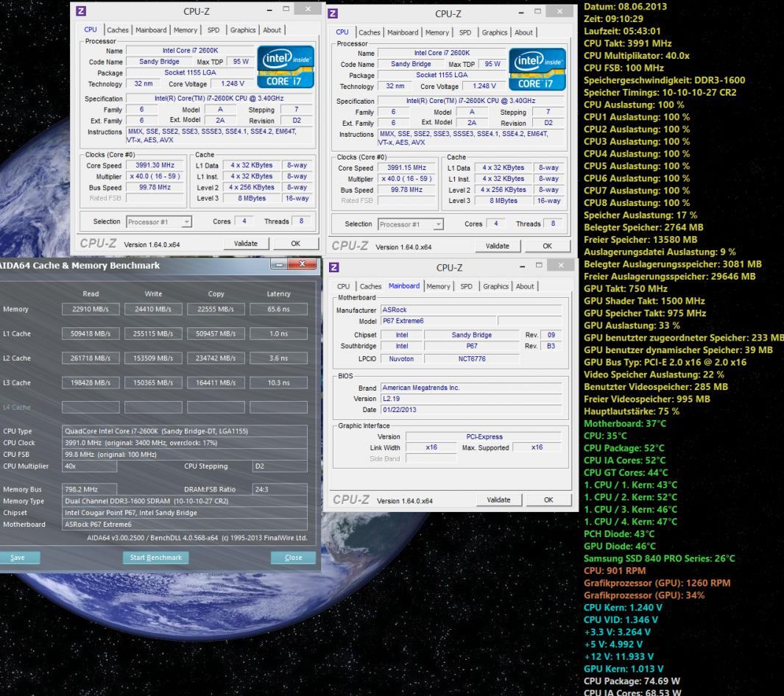Open SPD tab in left CPU-Z window
Image resolution: width=784 pixels, height=696 pixels.
(x=213, y=30)
